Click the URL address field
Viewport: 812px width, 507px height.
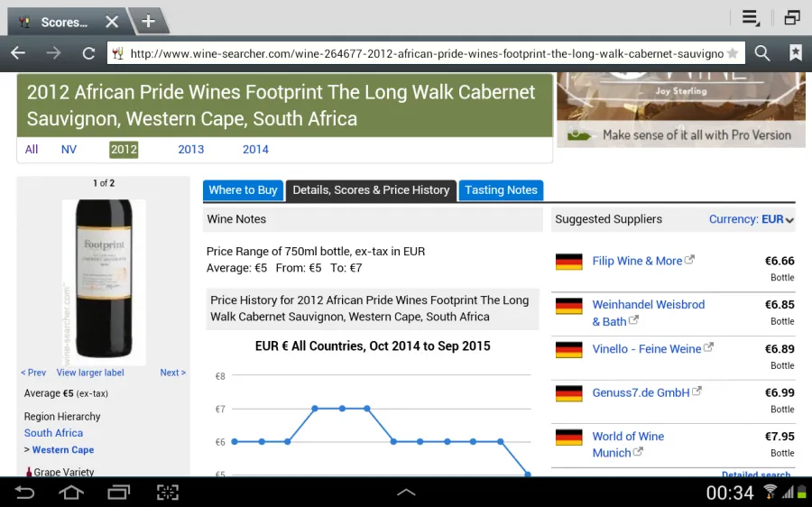click(426, 53)
